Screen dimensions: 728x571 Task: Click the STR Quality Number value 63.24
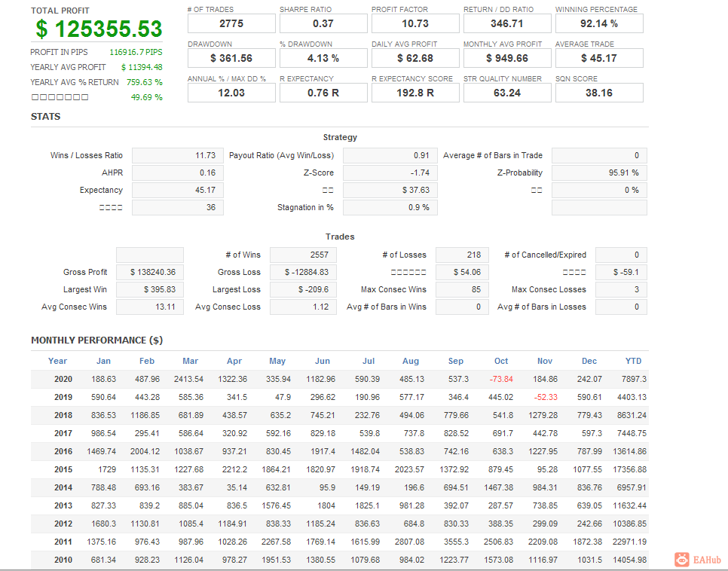[507, 93]
